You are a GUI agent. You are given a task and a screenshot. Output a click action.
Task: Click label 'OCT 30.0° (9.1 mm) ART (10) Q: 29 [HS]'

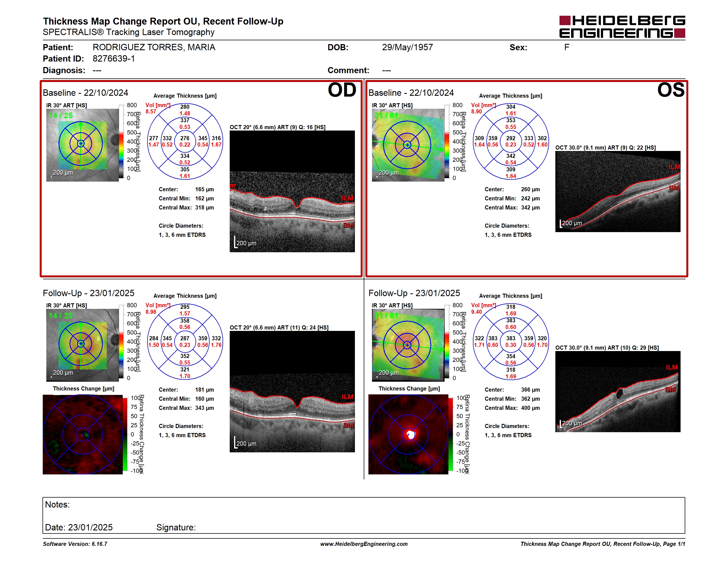(x=607, y=347)
